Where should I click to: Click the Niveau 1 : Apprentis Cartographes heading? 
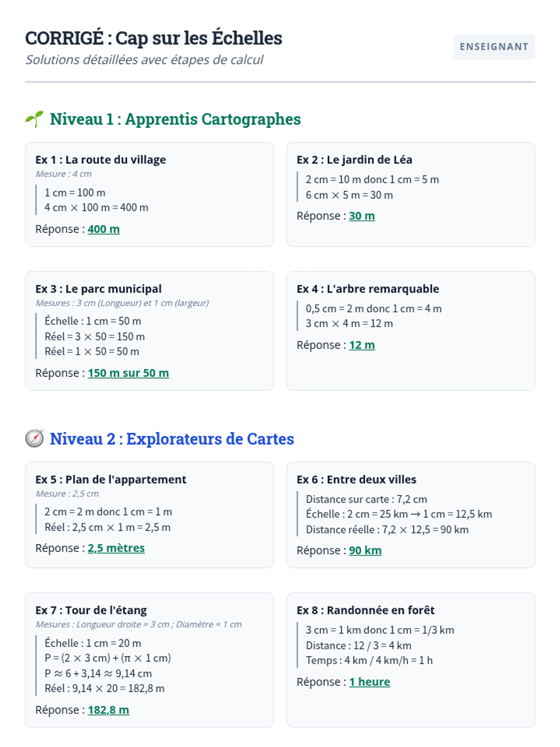[175, 119]
